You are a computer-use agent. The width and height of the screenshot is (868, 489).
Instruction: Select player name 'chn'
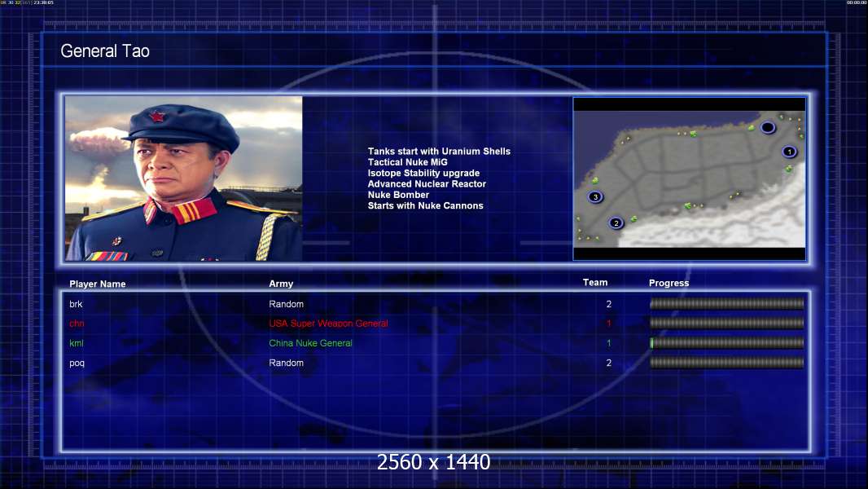click(x=77, y=324)
